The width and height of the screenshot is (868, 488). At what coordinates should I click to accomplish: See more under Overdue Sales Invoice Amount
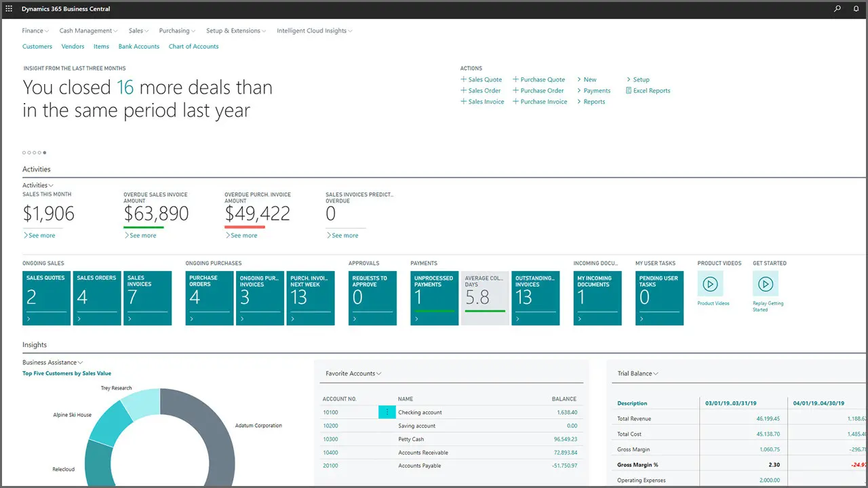pyautogui.click(x=140, y=235)
